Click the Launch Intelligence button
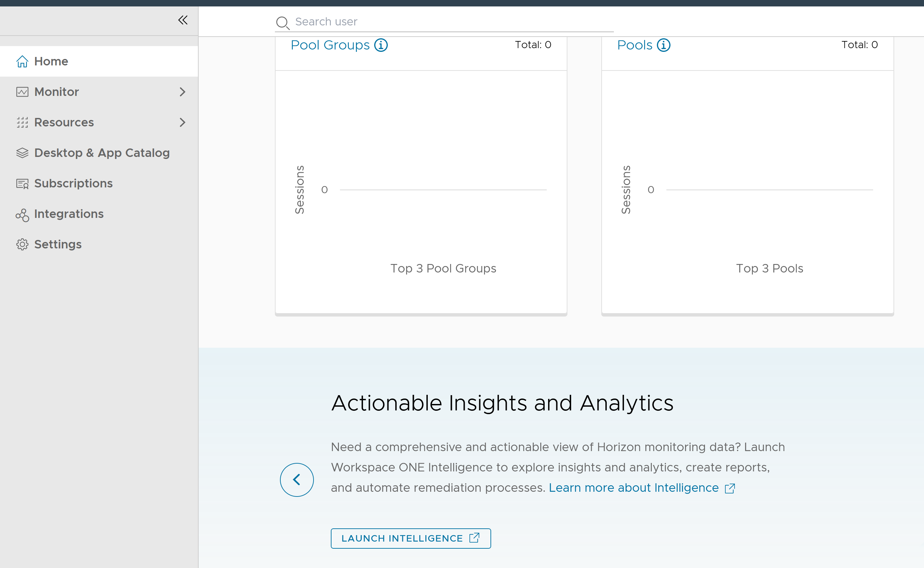 tap(411, 538)
